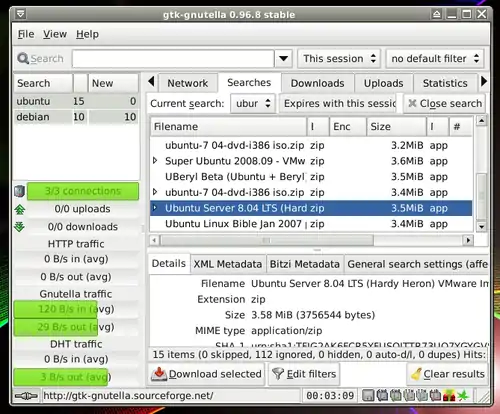Open the 'no default filter' dropdown
The image size is (500, 414).
pos(435,59)
